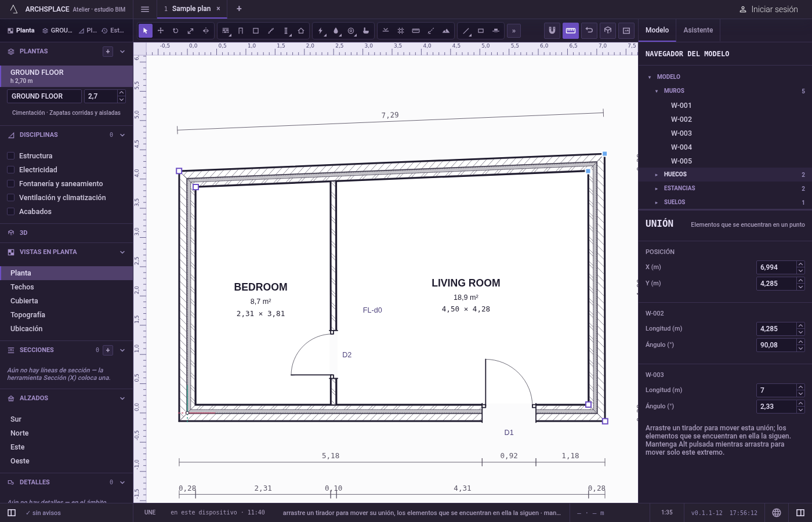Select the rectangle drawing tool

(x=481, y=31)
